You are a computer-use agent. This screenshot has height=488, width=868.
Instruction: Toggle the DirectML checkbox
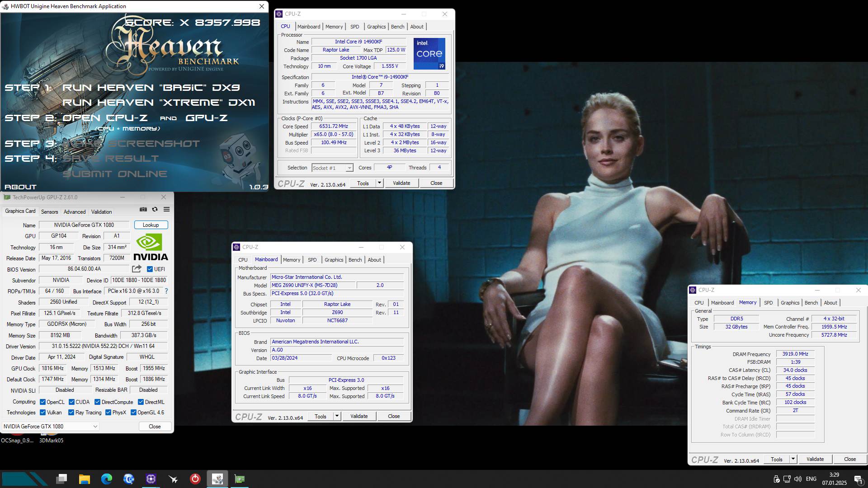point(141,402)
